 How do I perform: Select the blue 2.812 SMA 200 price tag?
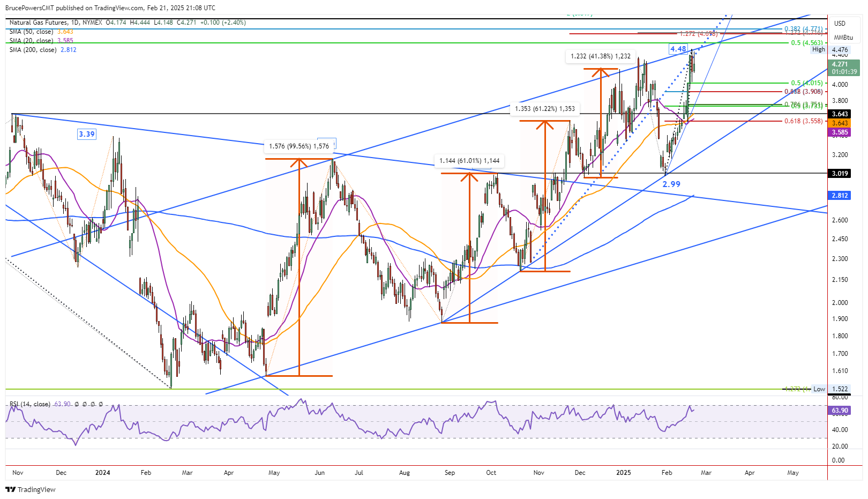tap(840, 196)
